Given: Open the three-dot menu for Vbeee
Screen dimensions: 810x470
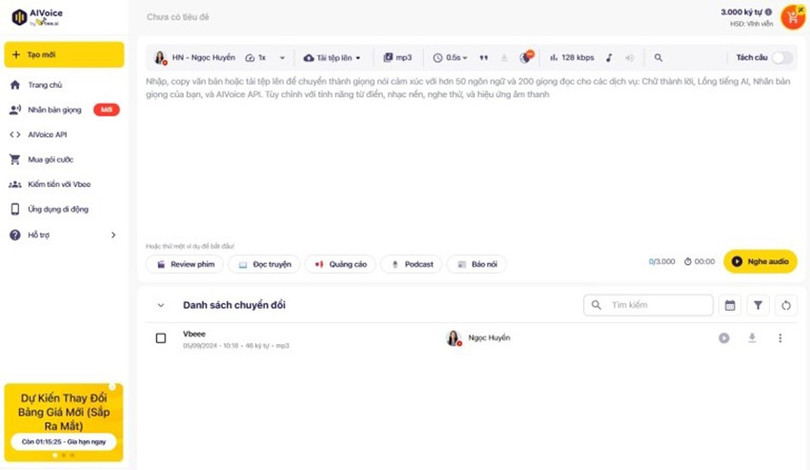Looking at the screenshot, I should coord(780,338).
